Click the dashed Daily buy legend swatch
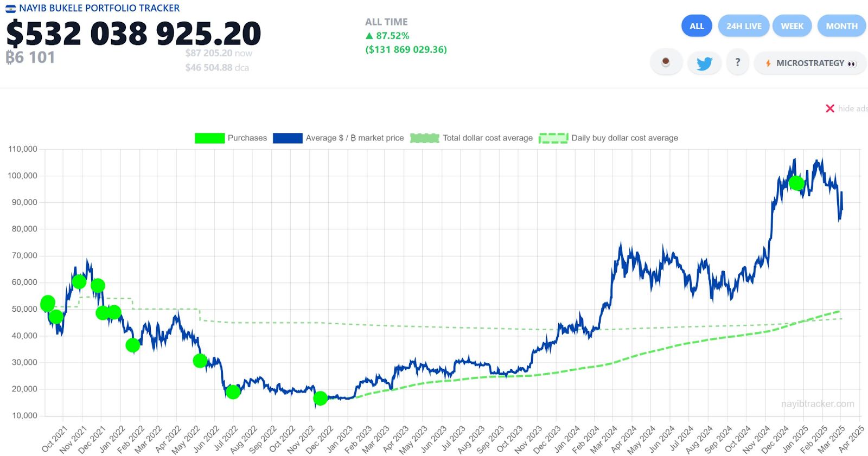This screenshot has height=456, width=868. point(553,138)
